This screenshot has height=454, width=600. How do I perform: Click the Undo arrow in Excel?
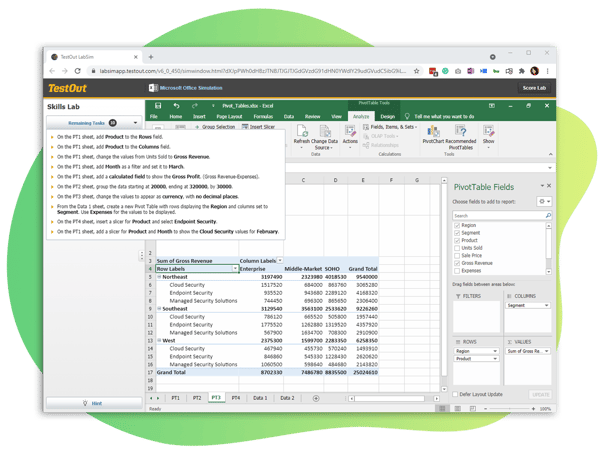point(176,106)
